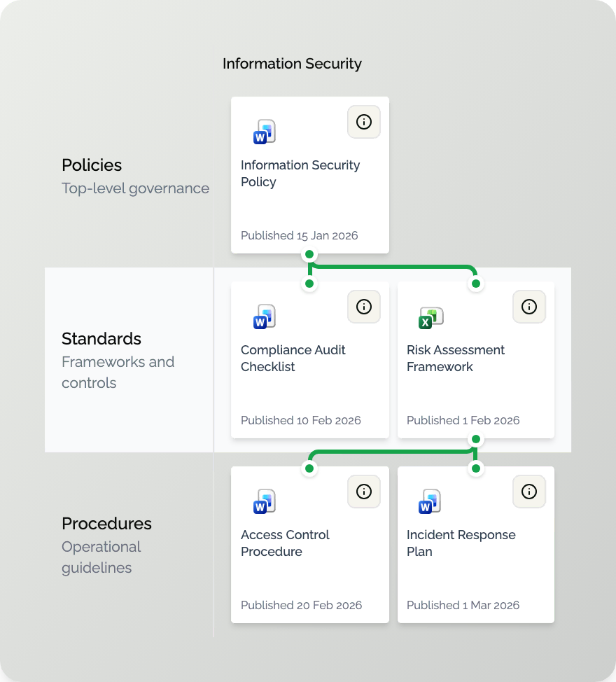Viewport: 616px width, 682px height.
Task: Open info for Information Security Policy
Action: coord(363,122)
